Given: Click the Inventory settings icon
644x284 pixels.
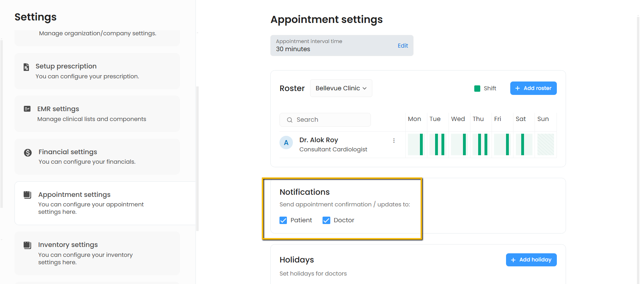Looking at the screenshot, I should 28,245.
